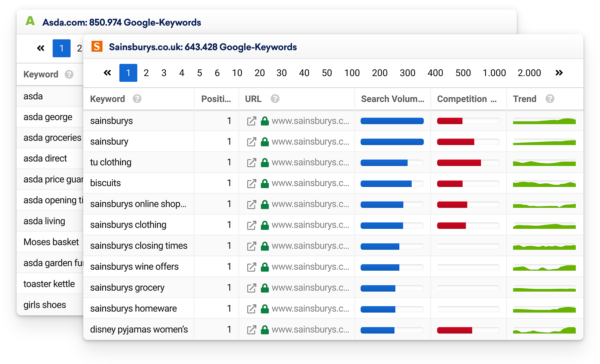Open www.sainsburys.c... URL in sainsburys homeware row

tap(310, 309)
